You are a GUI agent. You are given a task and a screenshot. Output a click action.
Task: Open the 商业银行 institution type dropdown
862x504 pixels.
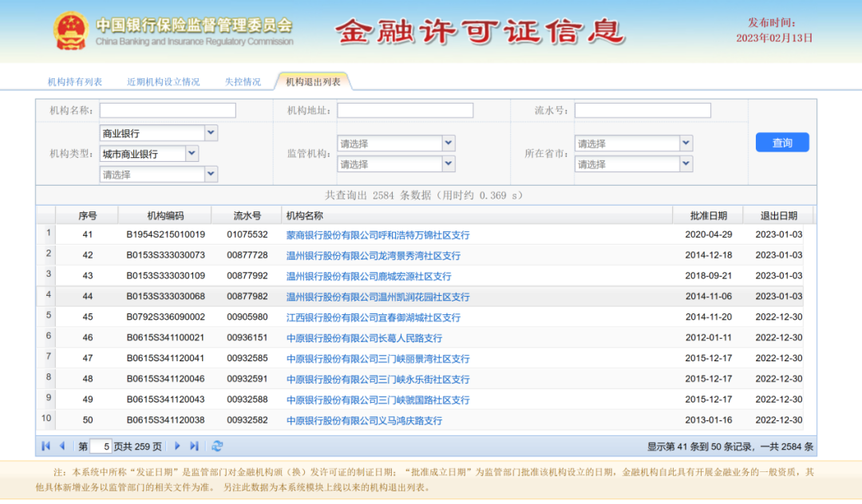tap(210, 132)
